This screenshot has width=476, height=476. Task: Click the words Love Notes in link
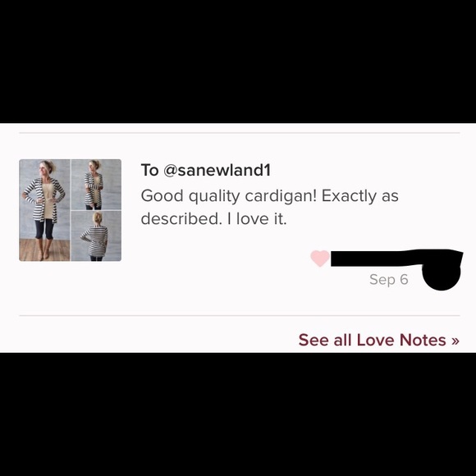401,340
